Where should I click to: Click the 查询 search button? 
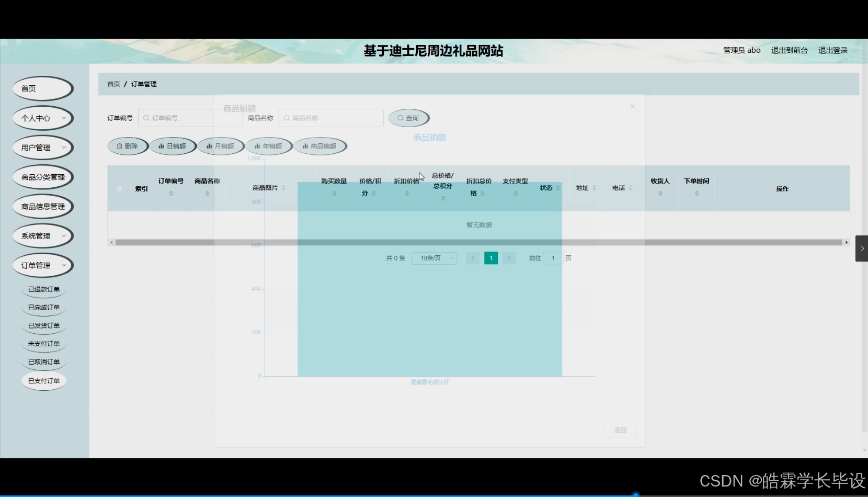(408, 118)
